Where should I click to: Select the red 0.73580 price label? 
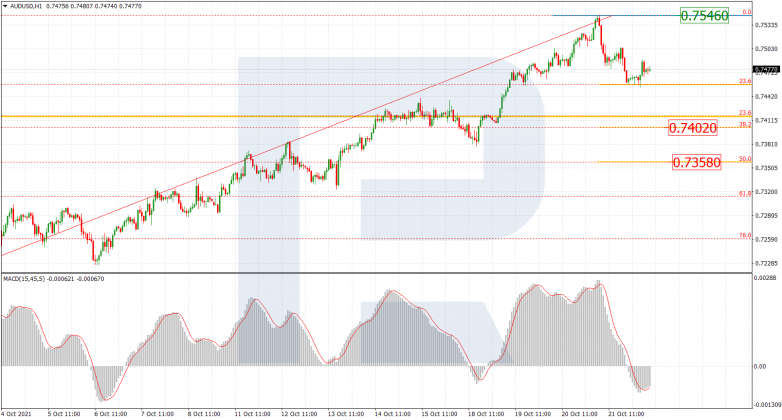tap(696, 163)
